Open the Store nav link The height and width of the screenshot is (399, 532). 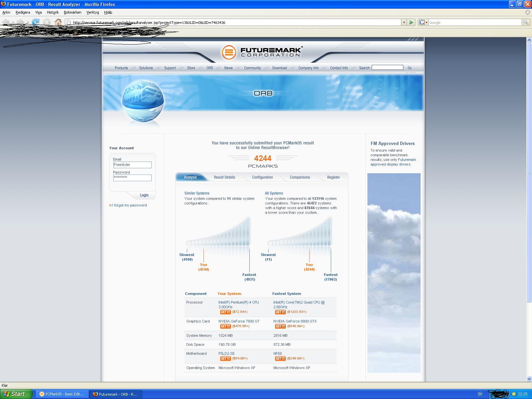coord(191,68)
